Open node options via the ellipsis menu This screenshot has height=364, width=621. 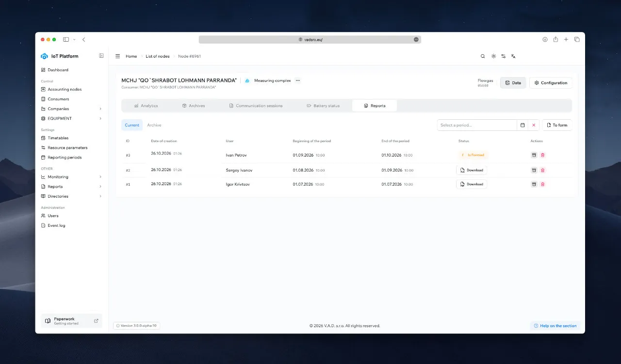297,80
